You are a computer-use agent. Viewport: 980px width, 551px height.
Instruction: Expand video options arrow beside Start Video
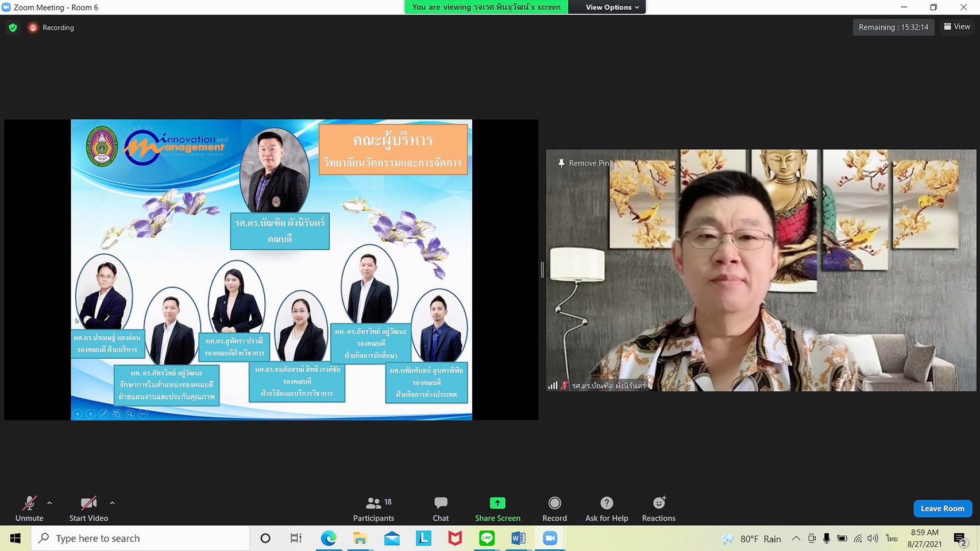tap(112, 503)
